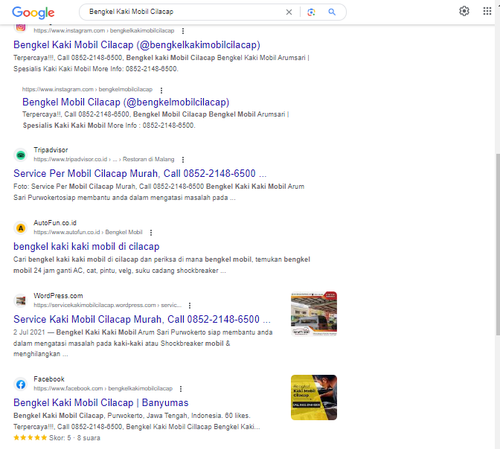This screenshot has width=500, height=449.
Task: Open Bengkel Mobil Cilacap (@bengkelmobilcilacap) link
Action: tap(126, 102)
